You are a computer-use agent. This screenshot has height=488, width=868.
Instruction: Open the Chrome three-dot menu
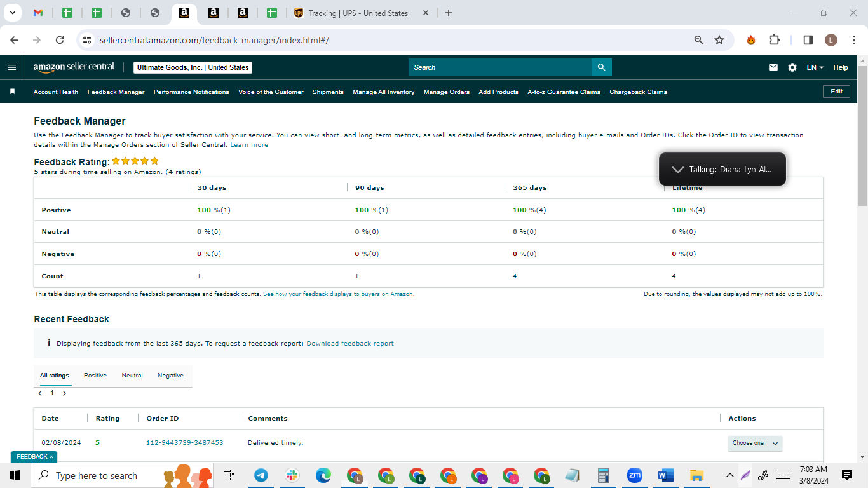click(853, 39)
